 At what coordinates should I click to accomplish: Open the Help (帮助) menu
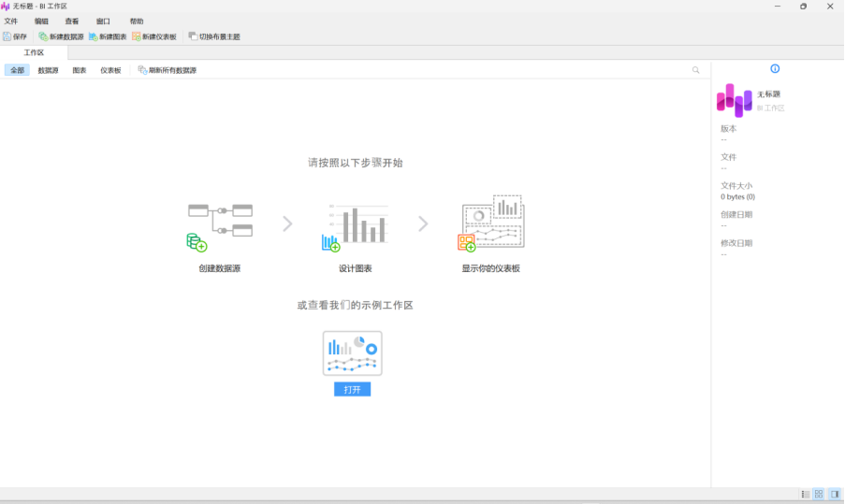[x=137, y=21]
